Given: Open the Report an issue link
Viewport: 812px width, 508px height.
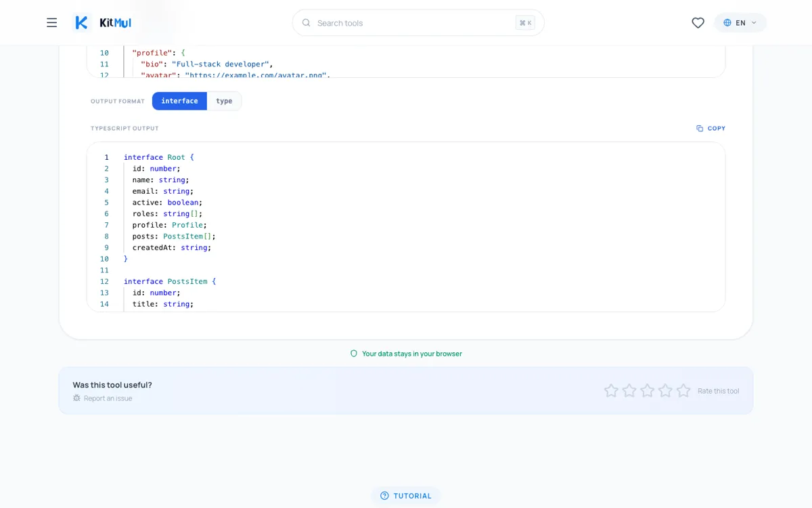Looking at the screenshot, I should 107,398.
